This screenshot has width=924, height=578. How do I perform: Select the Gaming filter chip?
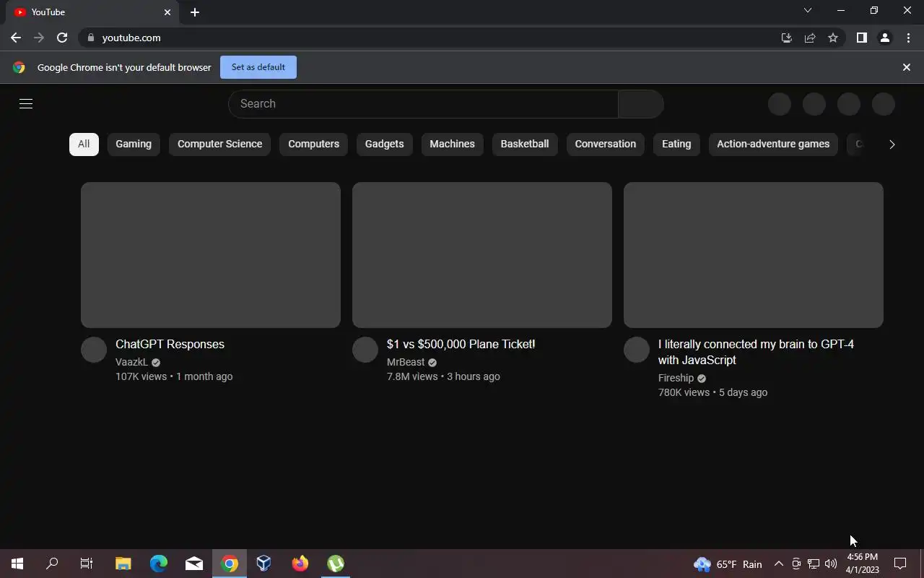(x=134, y=144)
